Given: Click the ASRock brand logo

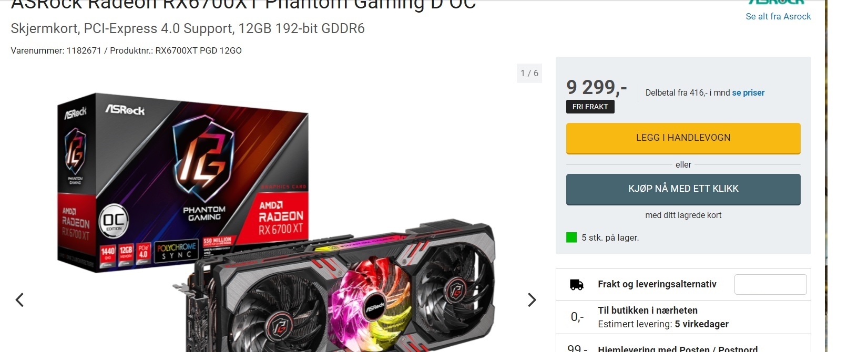Looking at the screenshot, I should [x=776, y=2].
